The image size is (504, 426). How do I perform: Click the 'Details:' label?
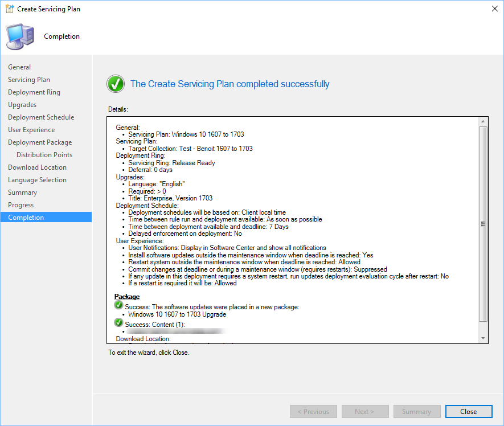coord(118,109)
